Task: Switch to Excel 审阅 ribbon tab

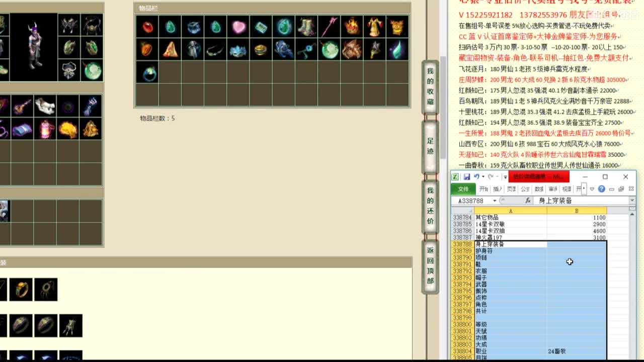Action: (x=553, y=189)
